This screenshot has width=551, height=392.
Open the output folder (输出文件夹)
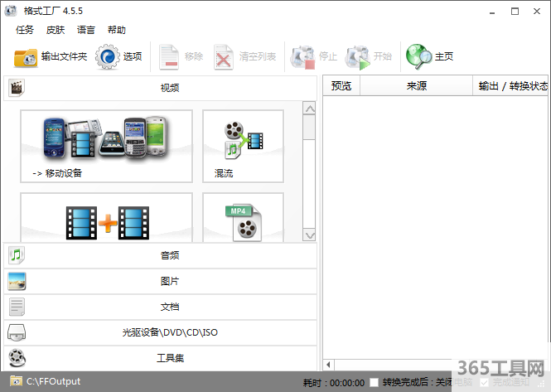50,56
